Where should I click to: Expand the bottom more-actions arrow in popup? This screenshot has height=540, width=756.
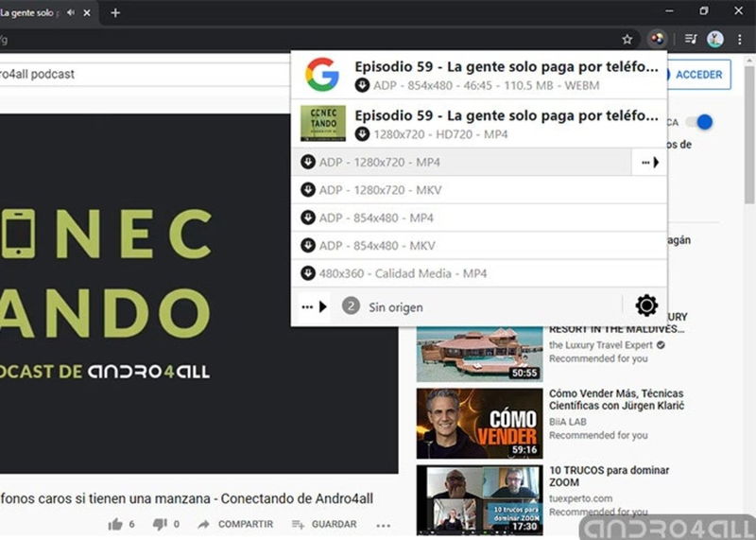315,307
